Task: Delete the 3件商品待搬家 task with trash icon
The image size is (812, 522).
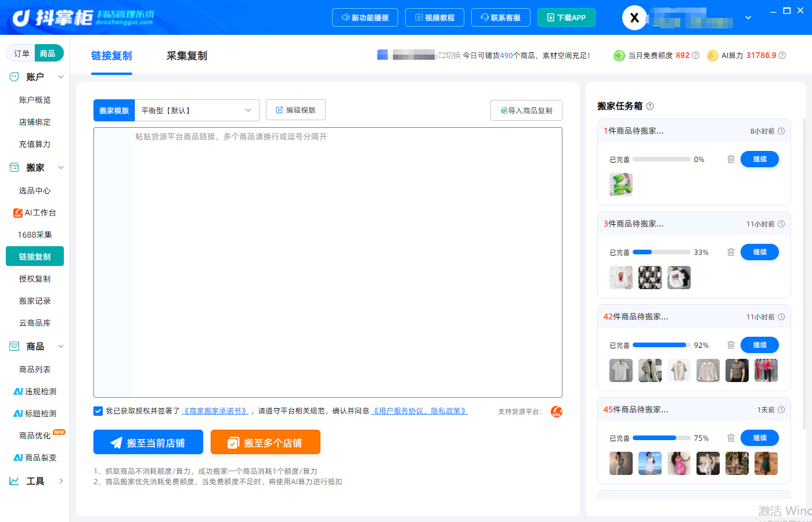Action: (x=731, y=252)
